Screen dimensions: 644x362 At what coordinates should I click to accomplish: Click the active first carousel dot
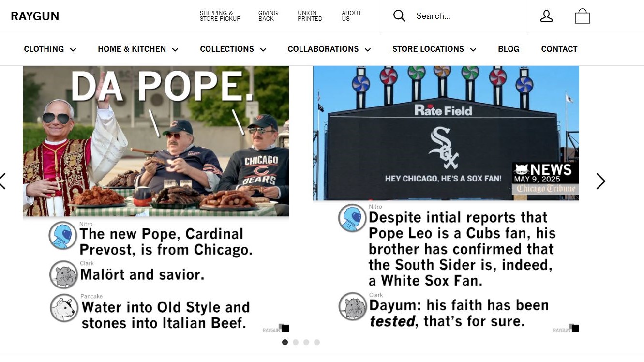tap(285, 342)
